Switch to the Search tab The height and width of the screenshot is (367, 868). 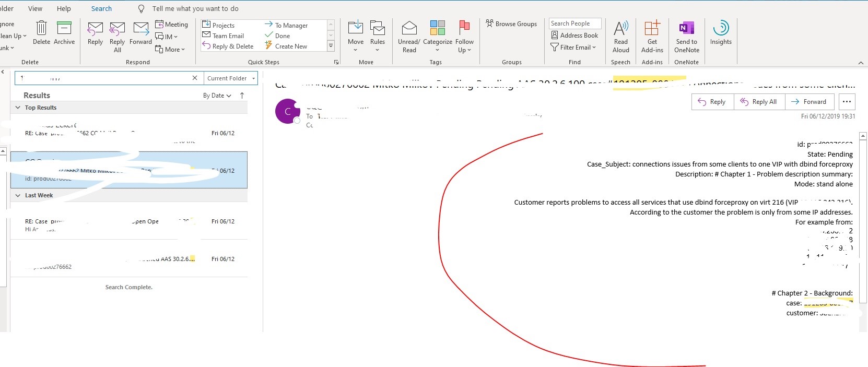101,8
